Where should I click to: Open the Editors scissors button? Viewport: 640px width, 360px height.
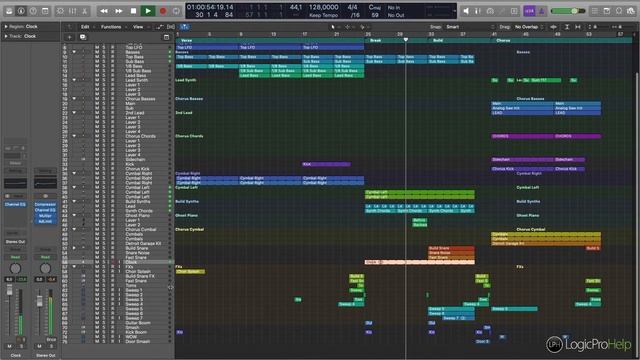[84, 11]
